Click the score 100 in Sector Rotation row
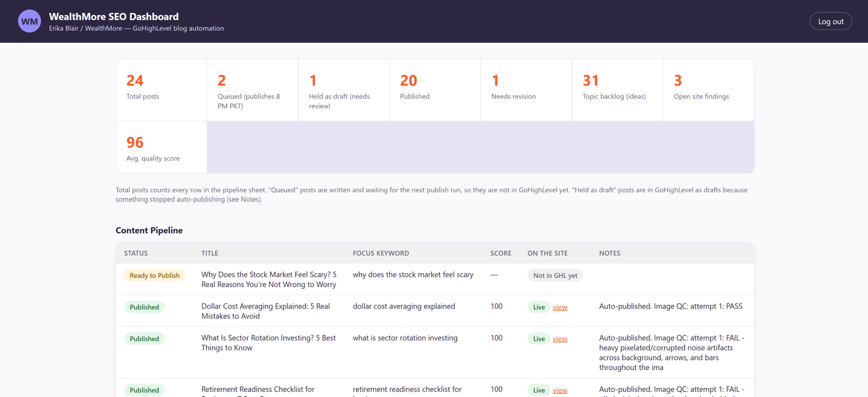Screen dimensions: 868x397 point(496,338)
